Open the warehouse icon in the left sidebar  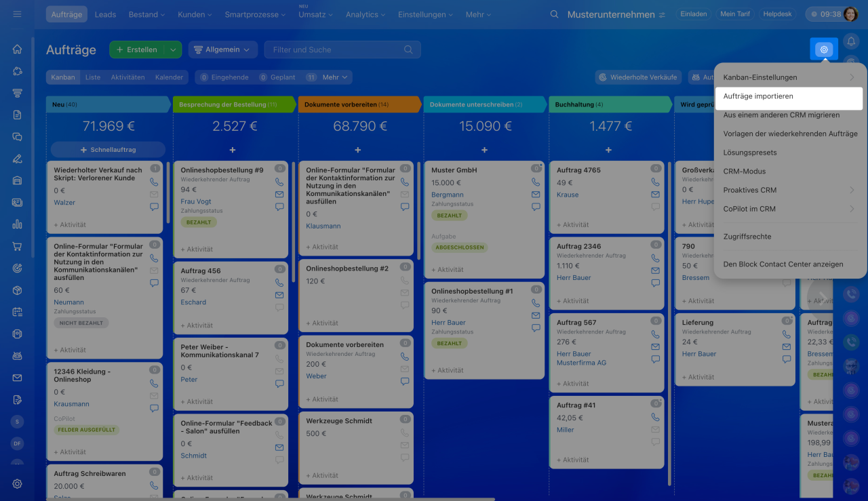coord(17,180)
